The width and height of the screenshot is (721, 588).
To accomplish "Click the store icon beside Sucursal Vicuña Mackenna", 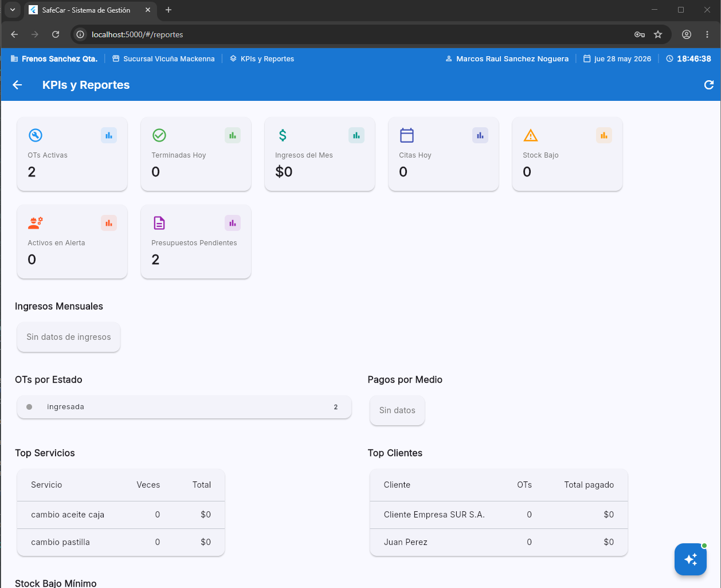I will click(116, 58).
